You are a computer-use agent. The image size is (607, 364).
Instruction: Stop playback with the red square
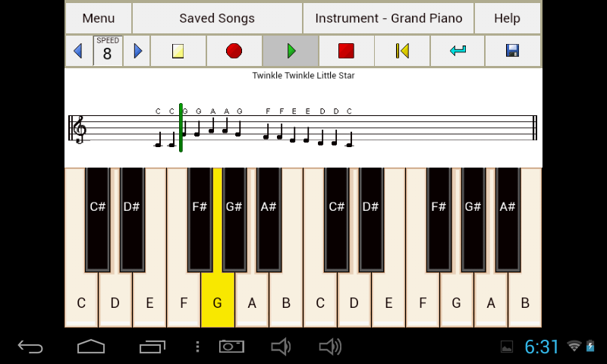(x=346, y=51)
